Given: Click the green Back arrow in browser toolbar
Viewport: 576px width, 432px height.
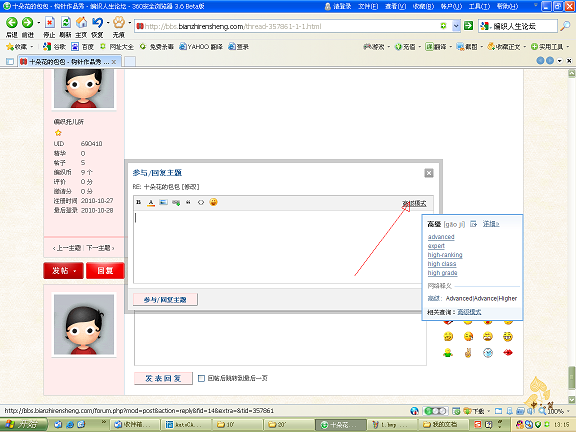Looking at the screenshot, I should 12,23.
